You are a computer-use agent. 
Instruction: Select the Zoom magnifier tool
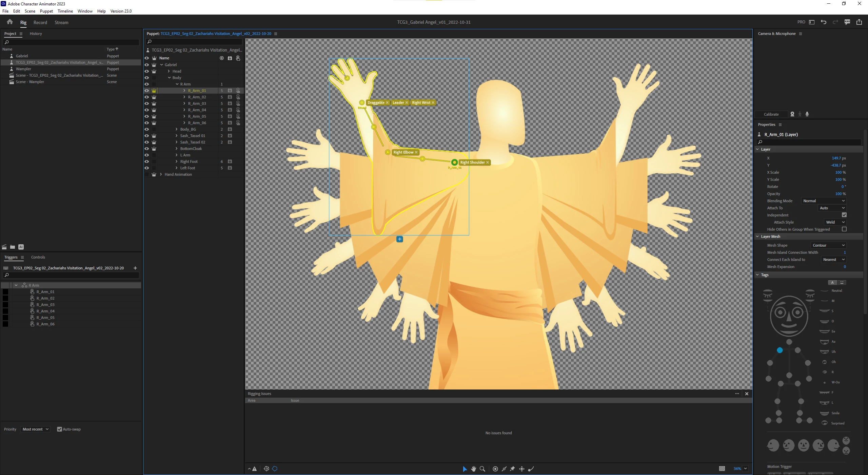pos(482,469)
